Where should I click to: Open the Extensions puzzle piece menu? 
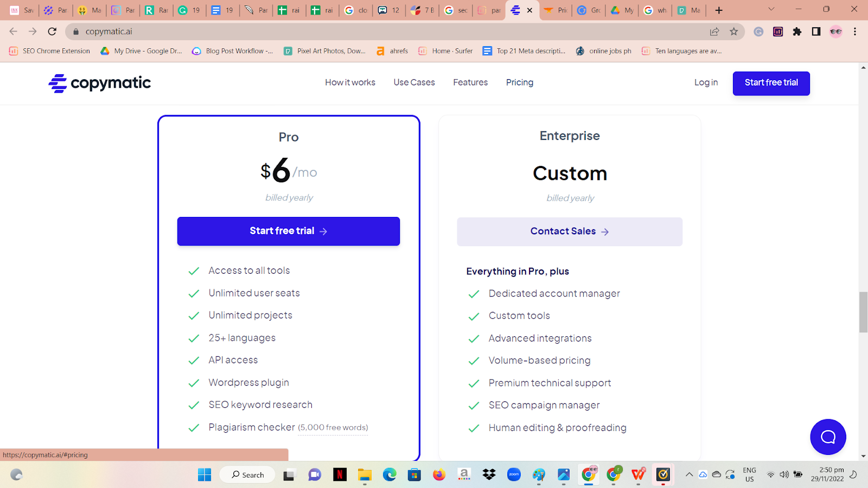tap(797, 31)
